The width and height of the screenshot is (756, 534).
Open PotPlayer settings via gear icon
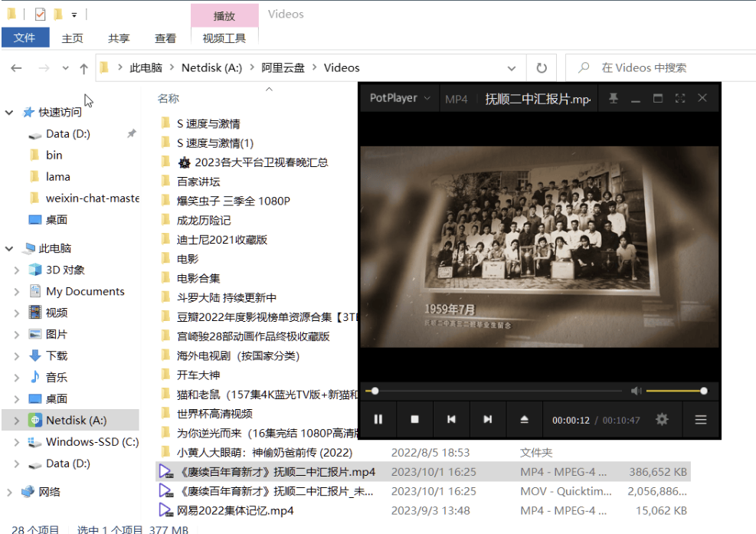(x=661, y=419)
